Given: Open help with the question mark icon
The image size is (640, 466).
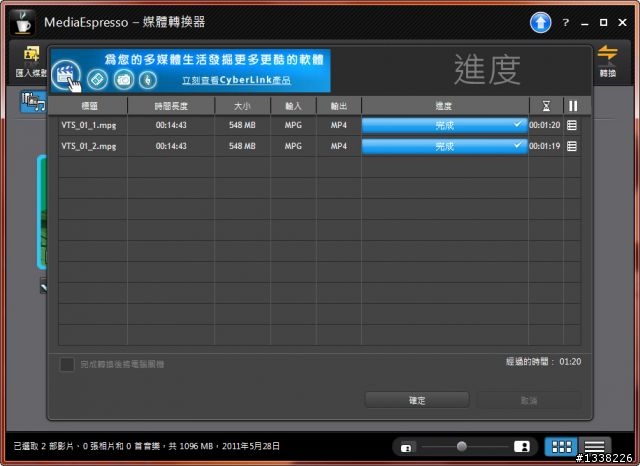Looking at the screenshot, I should (x=565, y=22).
